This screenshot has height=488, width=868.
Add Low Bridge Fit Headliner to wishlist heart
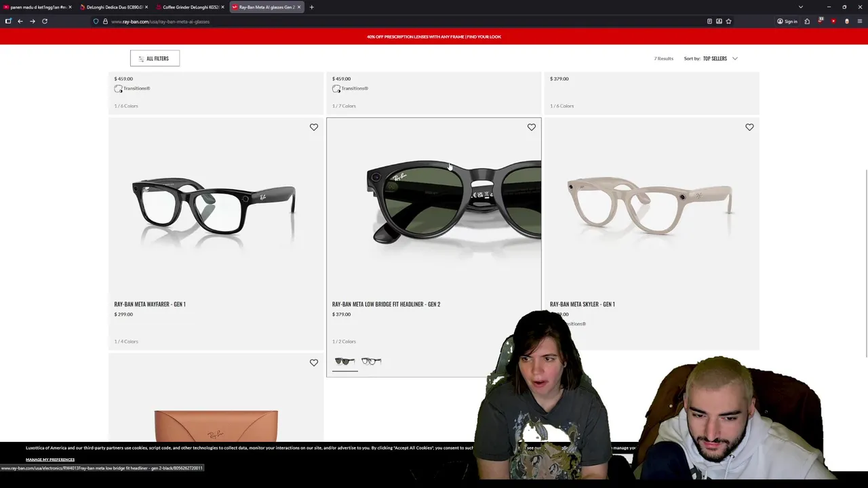tap(532, 127)
